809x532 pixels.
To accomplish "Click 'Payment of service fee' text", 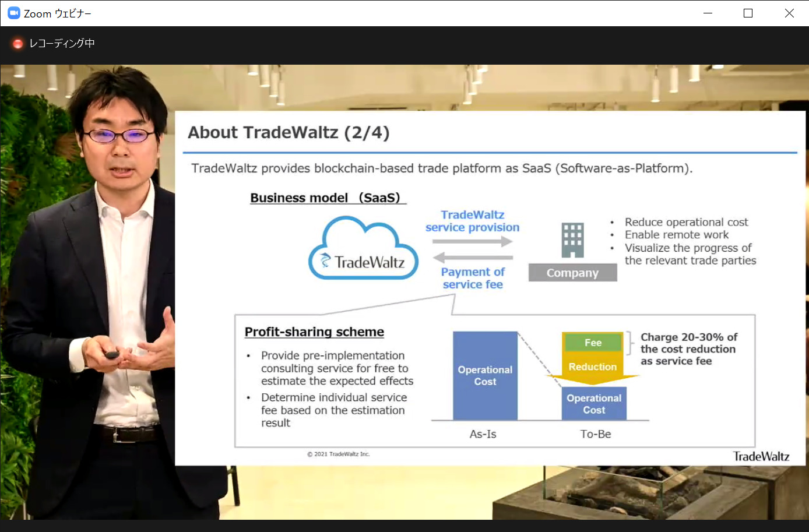I will click(473, 278).
